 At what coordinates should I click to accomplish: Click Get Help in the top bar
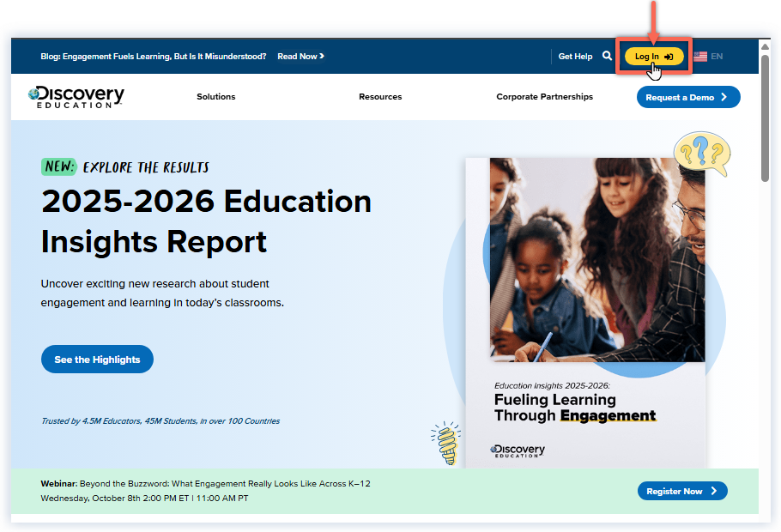click(575, 56)
